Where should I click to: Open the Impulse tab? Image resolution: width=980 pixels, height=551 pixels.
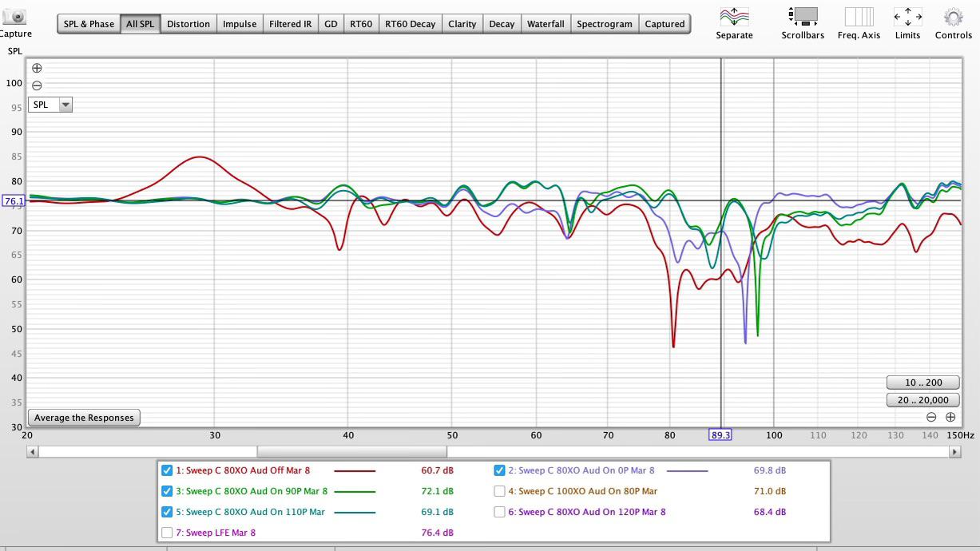pyautogui.click(x=240, y=24)
